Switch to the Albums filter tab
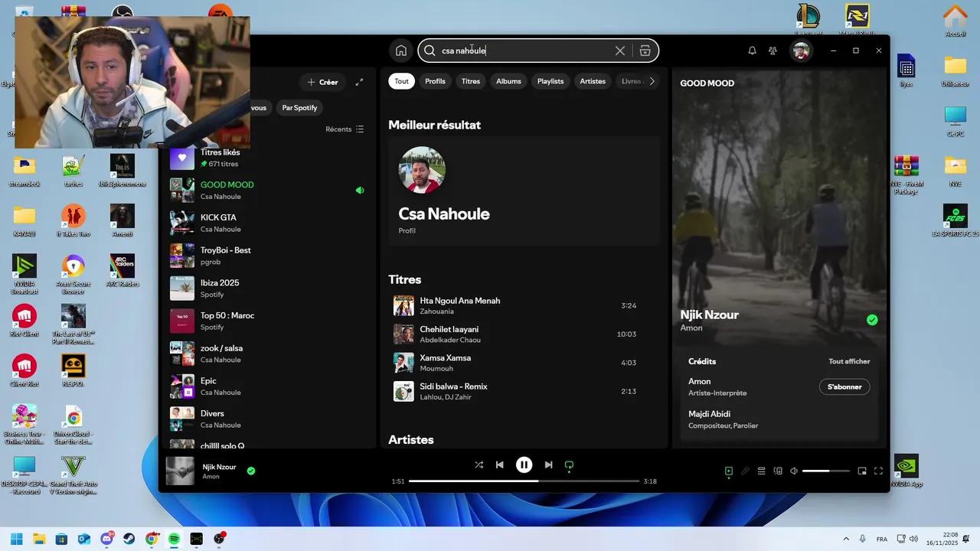The width and height of the screenshot is (980, 551). click(x=508, y=81)
